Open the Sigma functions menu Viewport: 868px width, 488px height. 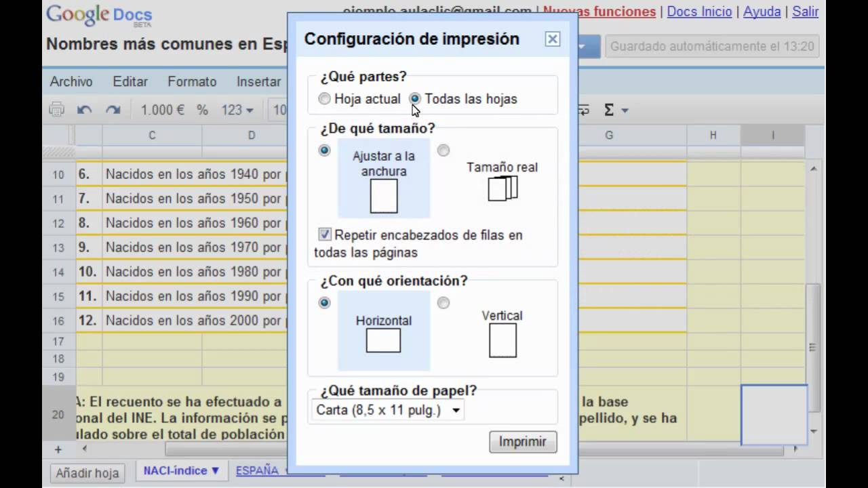pos(615,110)
